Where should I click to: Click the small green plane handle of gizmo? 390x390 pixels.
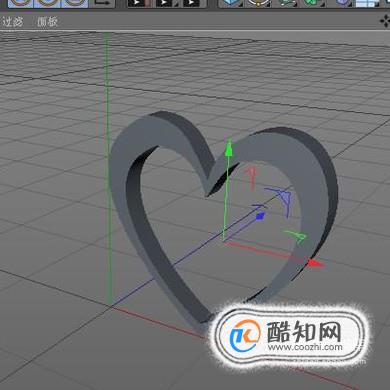296,236
